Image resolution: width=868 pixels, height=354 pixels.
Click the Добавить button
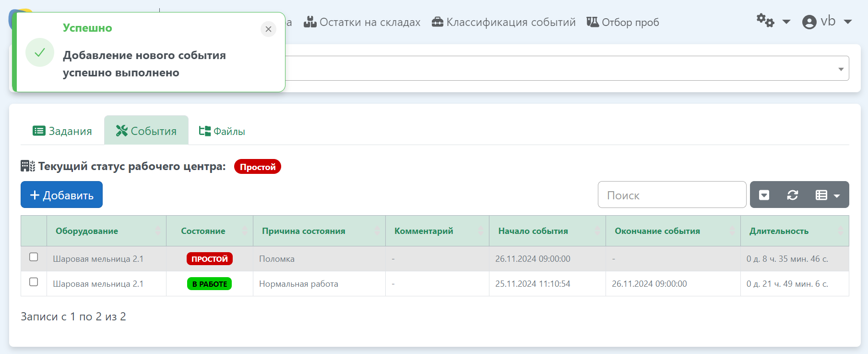(x=61, y=195)
